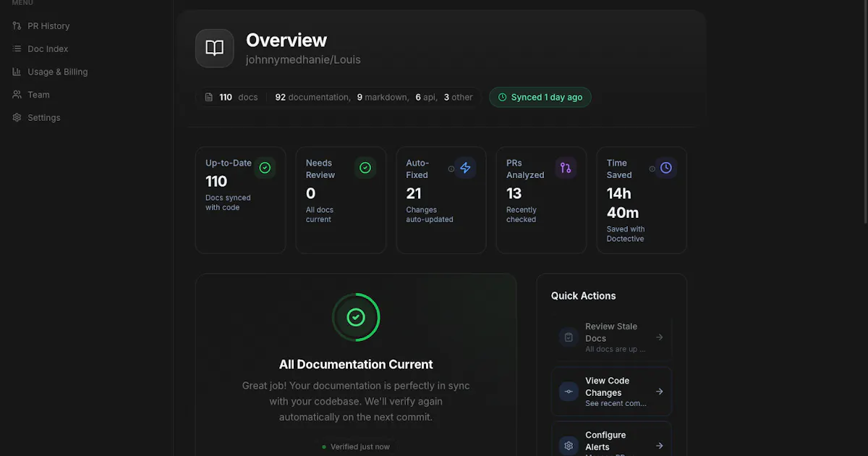The width and height of the screenshot is (868, 456).
Task: Click the Needs Review check icon
Action: 365,168
